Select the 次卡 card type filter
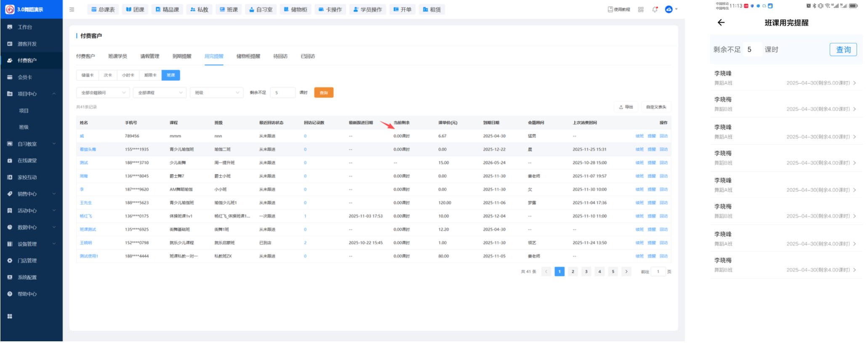The height and width of the screenshot is (343, 868). 108,75
